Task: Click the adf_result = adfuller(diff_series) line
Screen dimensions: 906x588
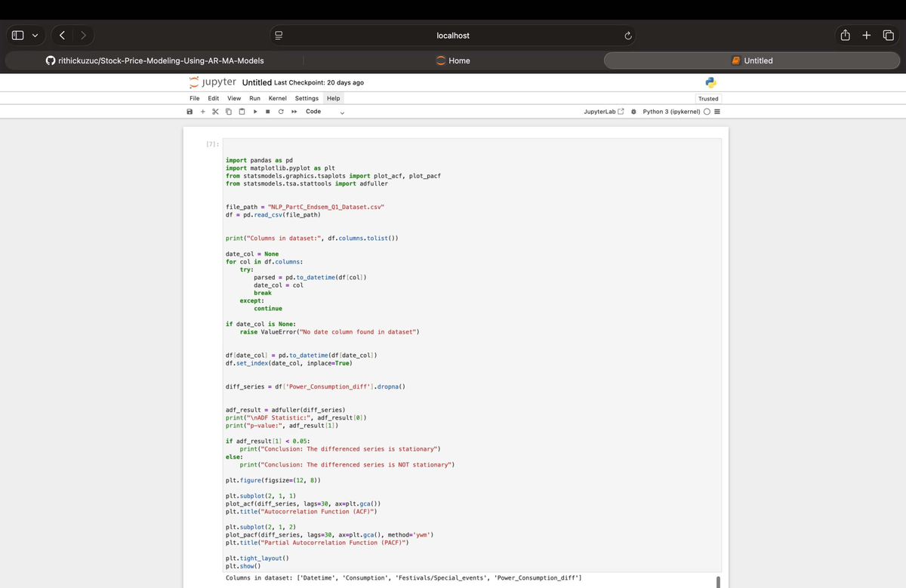Action: click(x=285, y=410)
